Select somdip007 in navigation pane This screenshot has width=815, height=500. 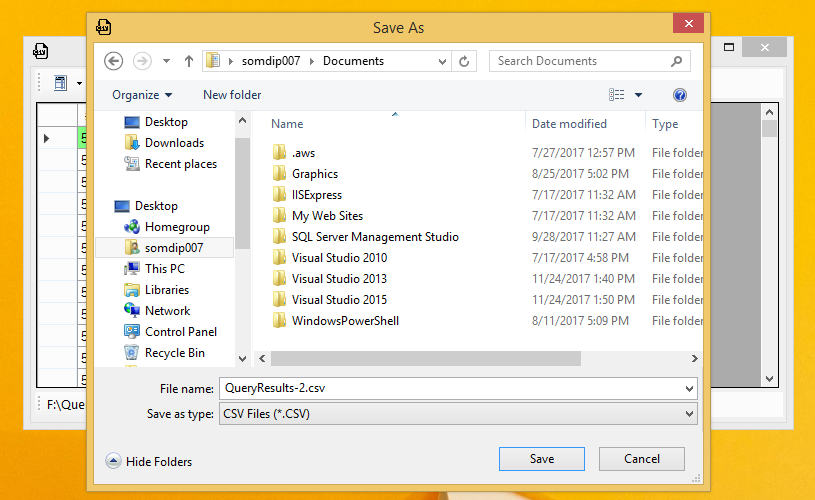pyautogui.click(x=164, y=247)
